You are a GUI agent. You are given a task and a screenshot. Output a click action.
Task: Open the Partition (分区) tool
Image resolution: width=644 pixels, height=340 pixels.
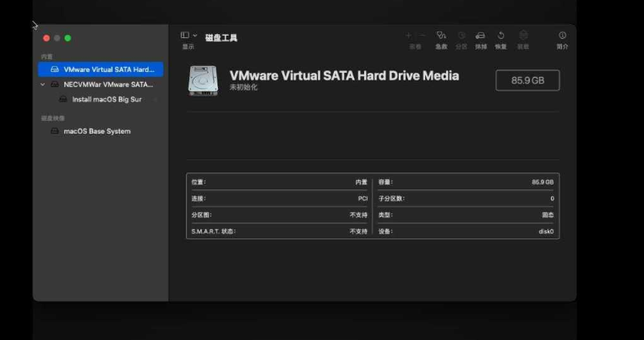click(x=461, y=36)
